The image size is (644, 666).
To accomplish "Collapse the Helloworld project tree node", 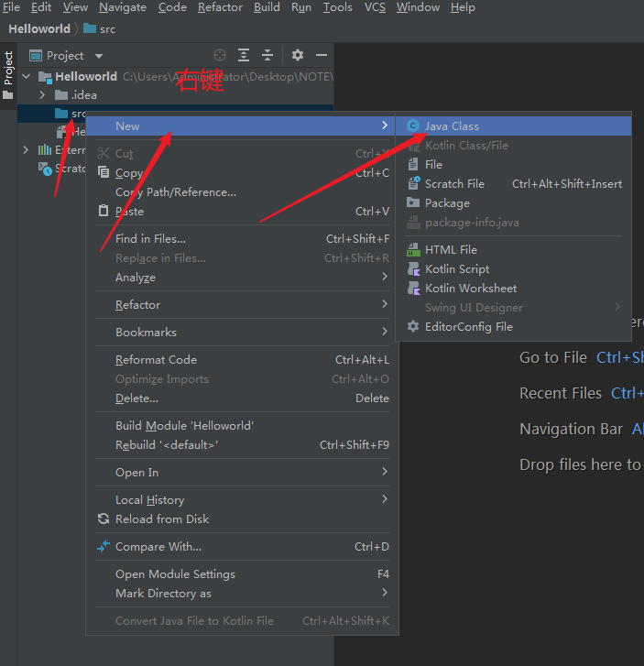I will pos(27,76).
